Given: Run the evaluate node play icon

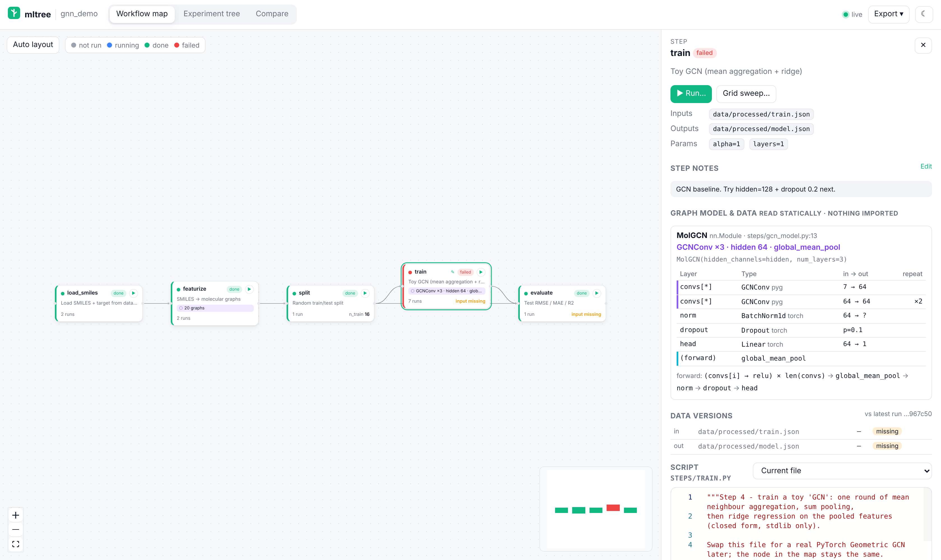Looking at the screenshot, I should (x=597, y=293).
